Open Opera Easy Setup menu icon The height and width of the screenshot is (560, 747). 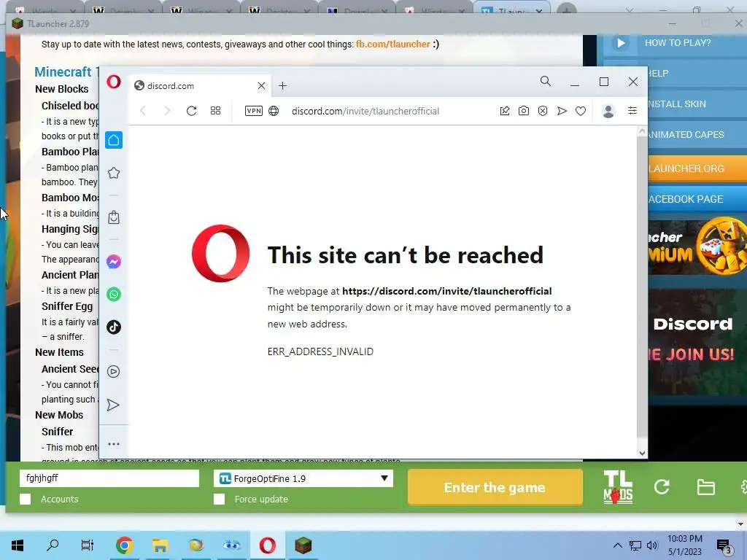click(632, 111)
